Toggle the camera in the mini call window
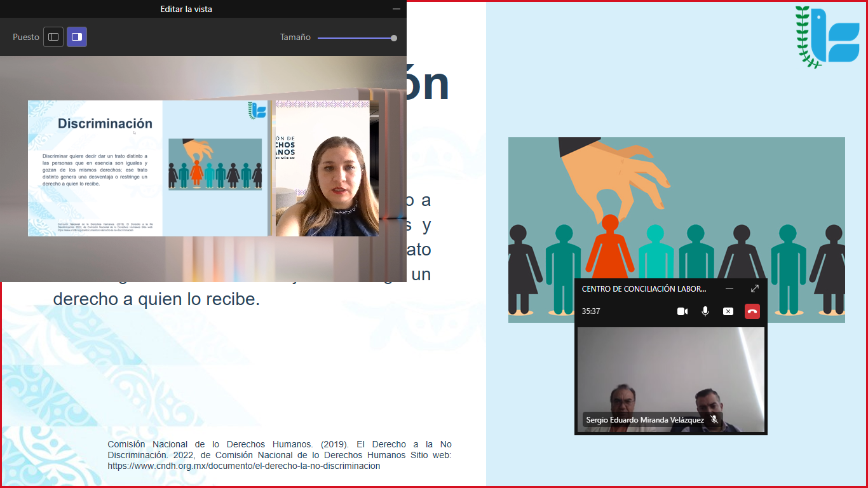868x488 pixels. tap(682, 311)
